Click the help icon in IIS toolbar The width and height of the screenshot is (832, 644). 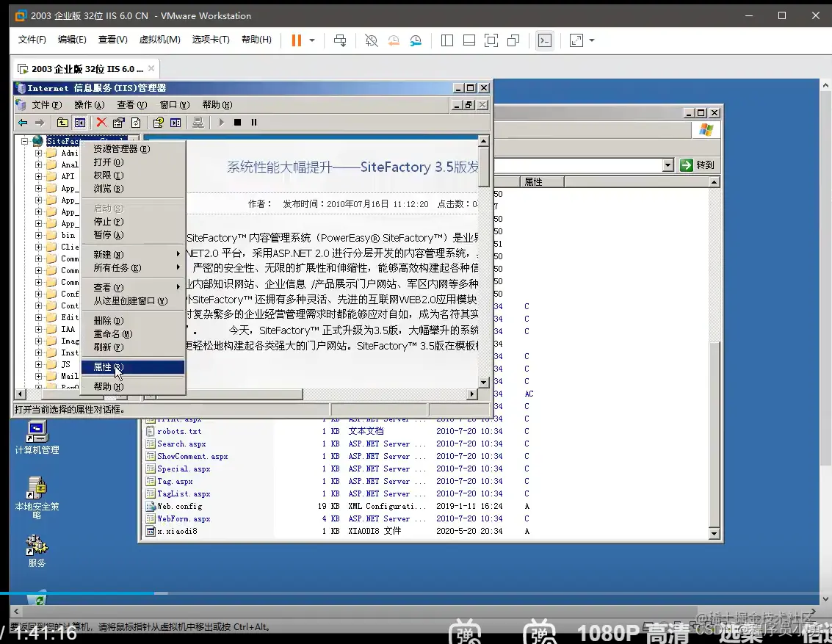[158, 123]
